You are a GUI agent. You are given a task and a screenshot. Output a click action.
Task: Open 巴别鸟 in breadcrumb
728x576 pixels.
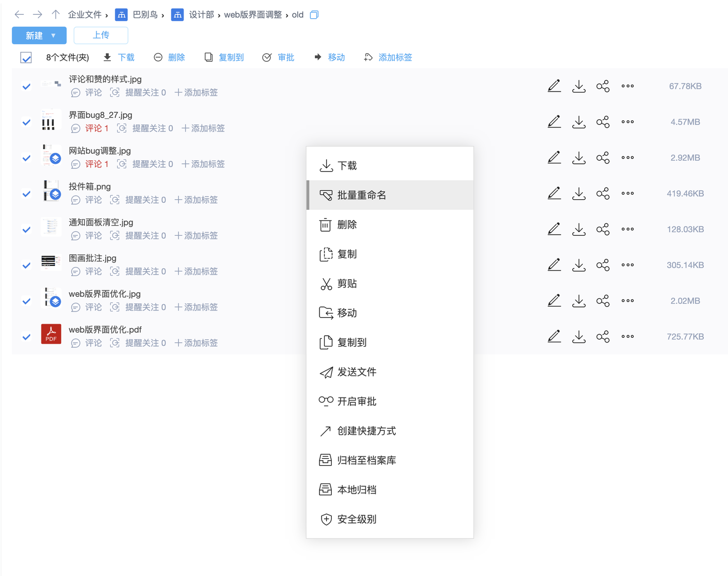(x=145, y=15)
